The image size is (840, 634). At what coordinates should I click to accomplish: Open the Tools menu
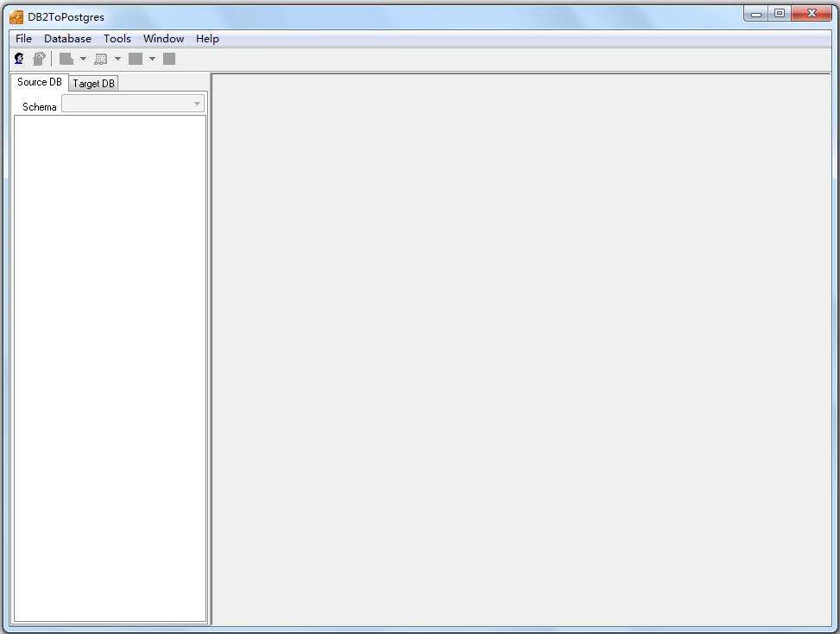pyautogui.click(x=117, y=39)
